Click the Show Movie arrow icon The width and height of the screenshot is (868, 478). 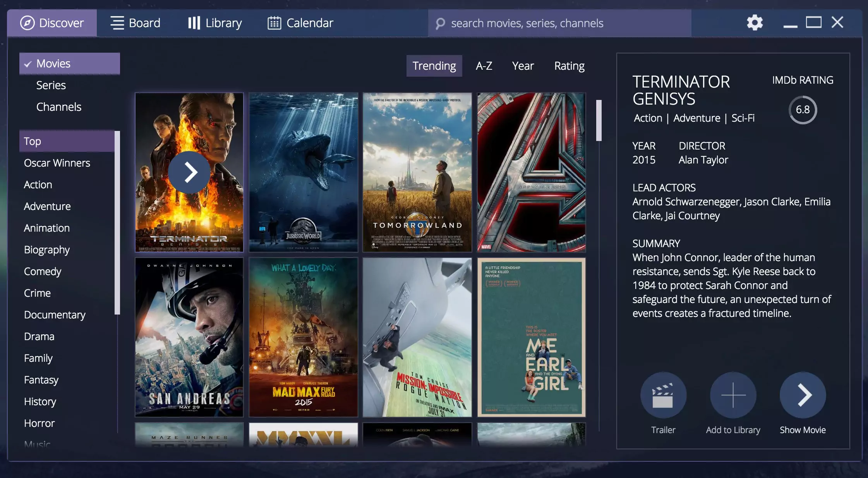(803, 395)
